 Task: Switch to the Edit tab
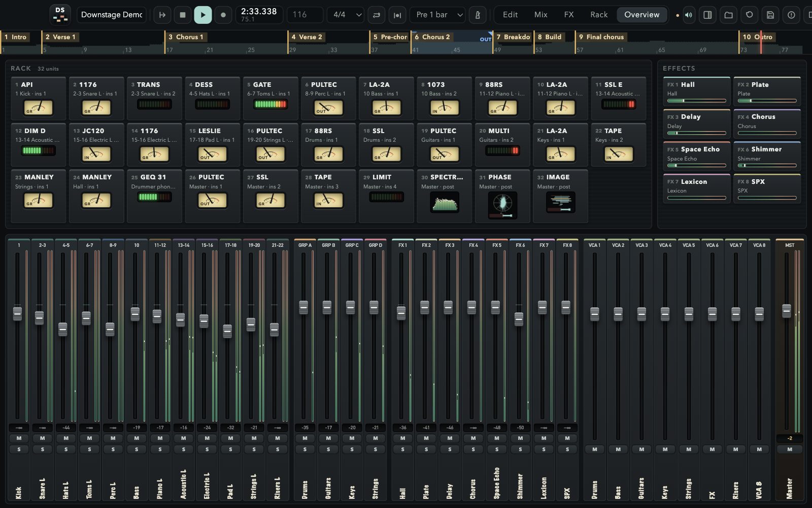pos(510,15)
